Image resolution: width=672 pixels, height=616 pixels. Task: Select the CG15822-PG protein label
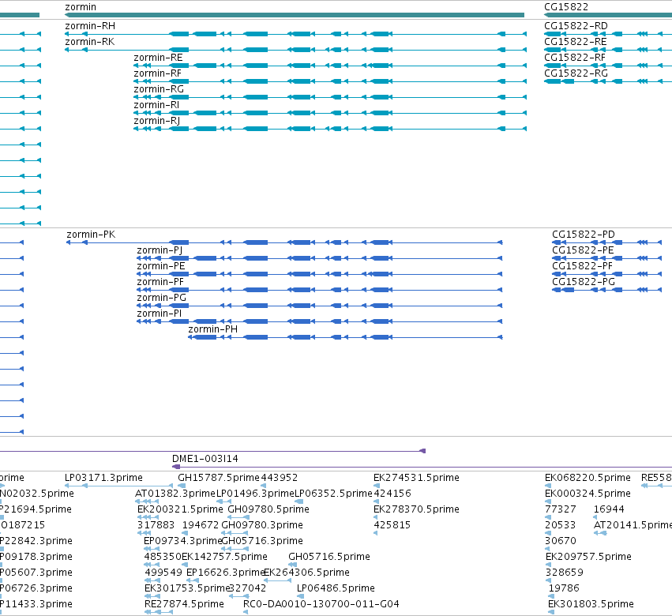[x=584, y=283]
